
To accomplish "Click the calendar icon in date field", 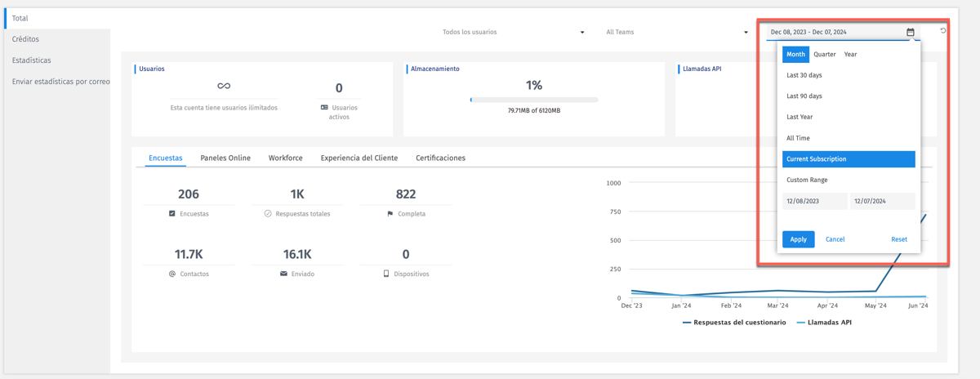I will (x=910, y=33).
